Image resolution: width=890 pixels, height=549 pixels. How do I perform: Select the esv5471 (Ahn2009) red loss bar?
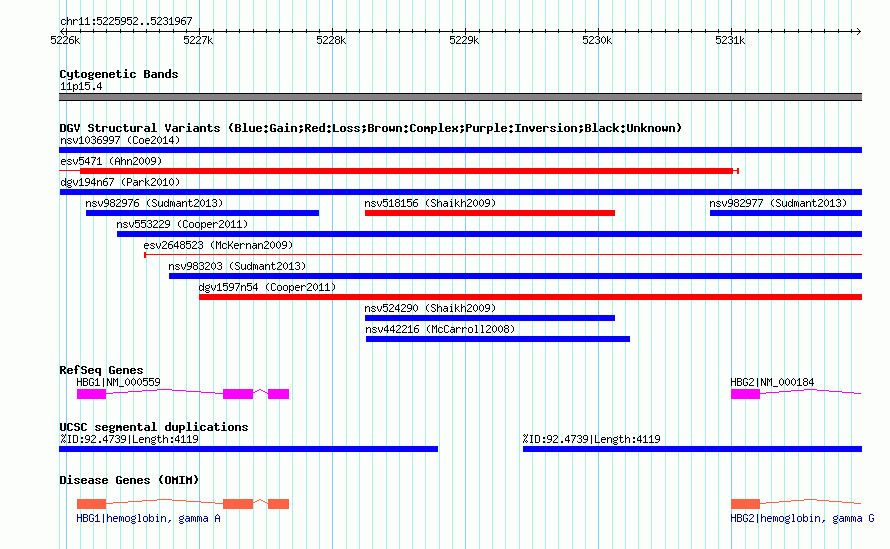(406, 171)
